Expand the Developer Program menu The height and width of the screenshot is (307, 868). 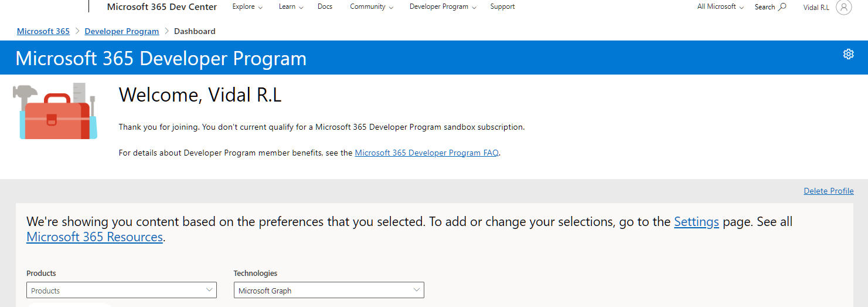[443, 7]
